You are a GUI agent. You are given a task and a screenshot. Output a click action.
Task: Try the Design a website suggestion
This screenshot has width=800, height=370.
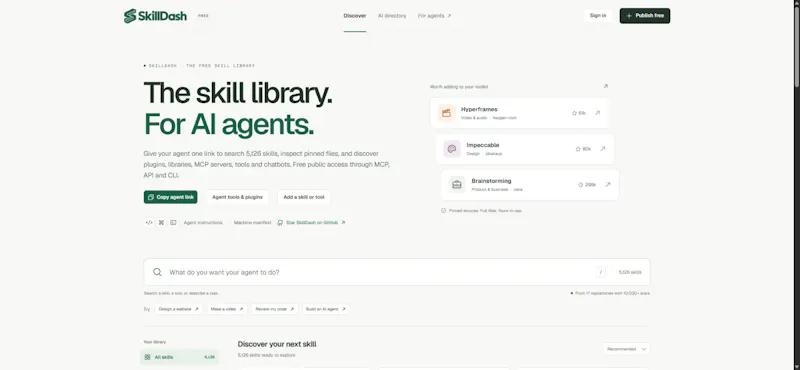click(x=178, y=309)
